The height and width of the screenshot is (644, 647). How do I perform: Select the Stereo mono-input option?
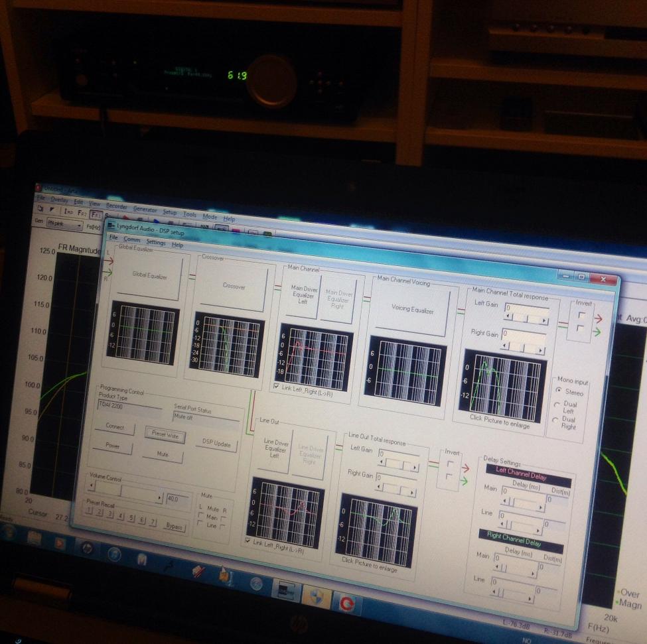pos(559,390)
